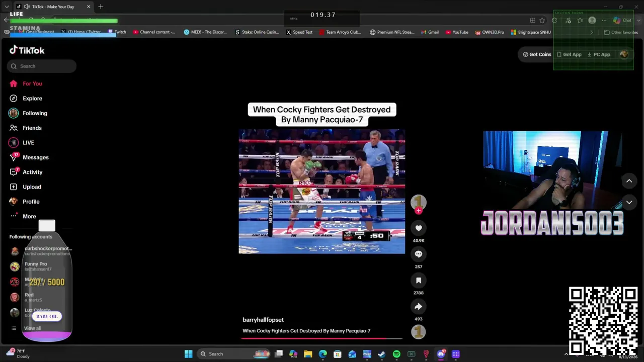Click the Get Coins button
This screenshot has width=644, height=362.
(x=537, y=54)
